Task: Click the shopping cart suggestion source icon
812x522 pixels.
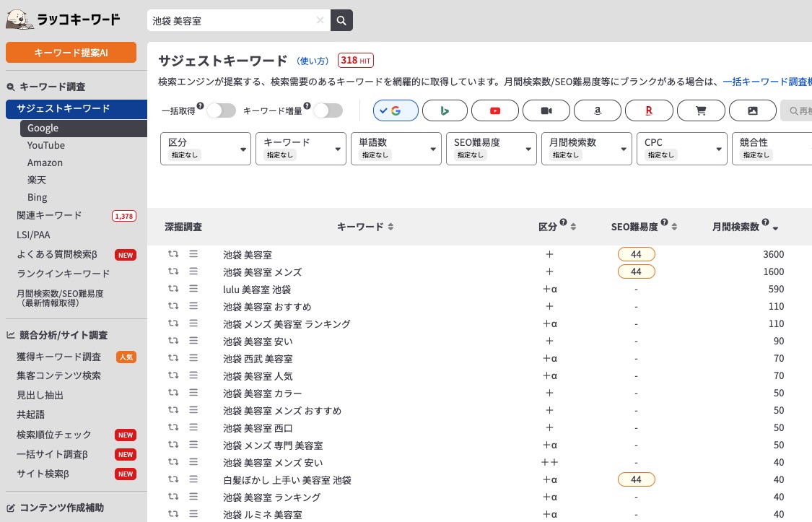Action: [701, 110]
